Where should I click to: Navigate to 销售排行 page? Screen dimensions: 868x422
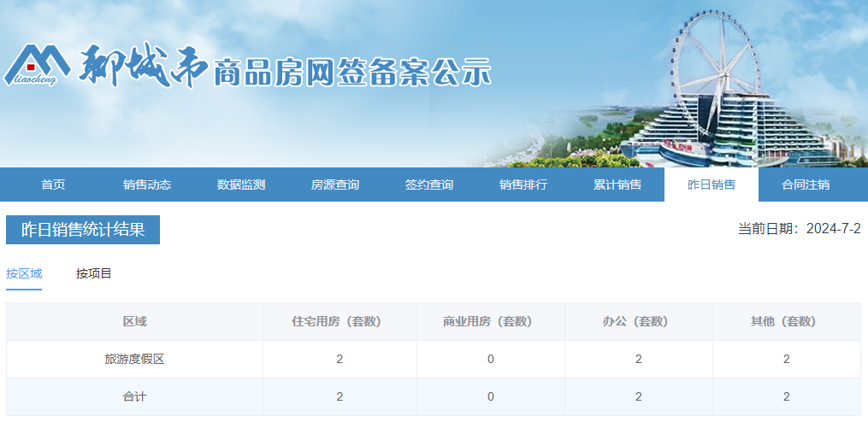(x=523, y=185)
